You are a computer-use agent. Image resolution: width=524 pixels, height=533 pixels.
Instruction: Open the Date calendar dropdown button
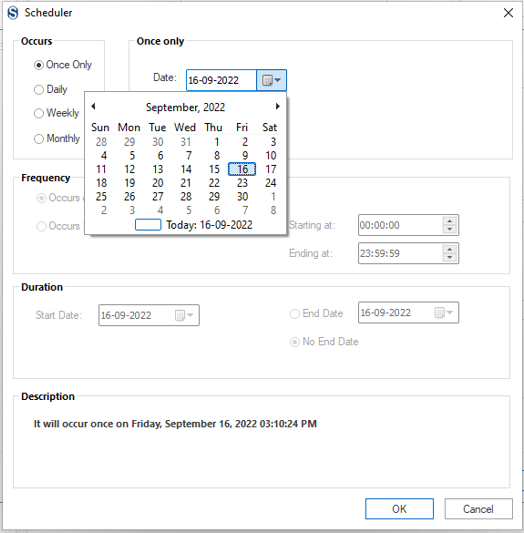(x=272, y=80)
